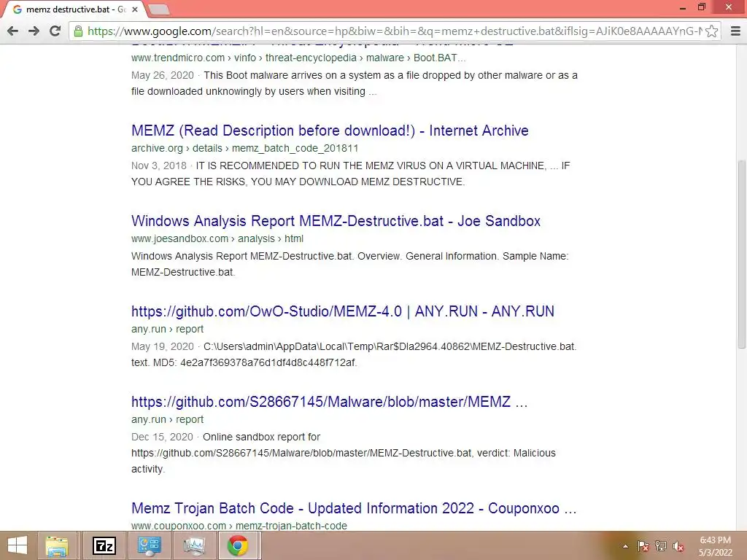
Task: Click the address bar URL field
Action: click(395, 31)
